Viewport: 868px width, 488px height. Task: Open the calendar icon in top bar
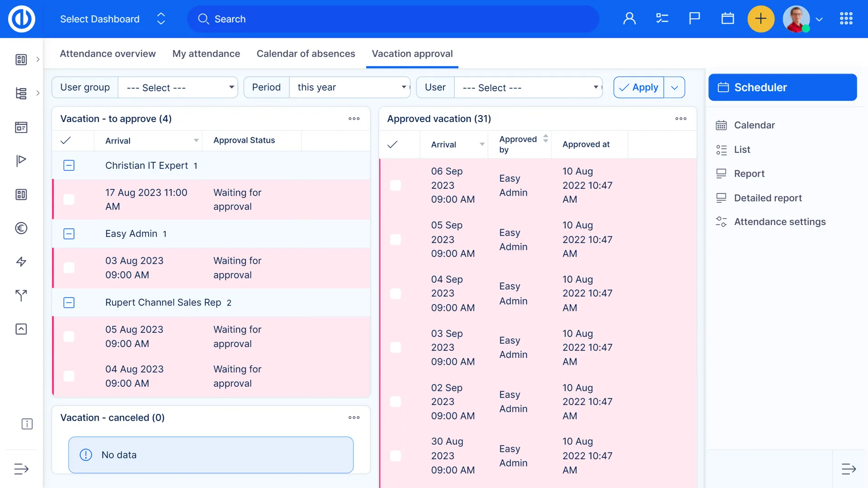pos(727,19)
